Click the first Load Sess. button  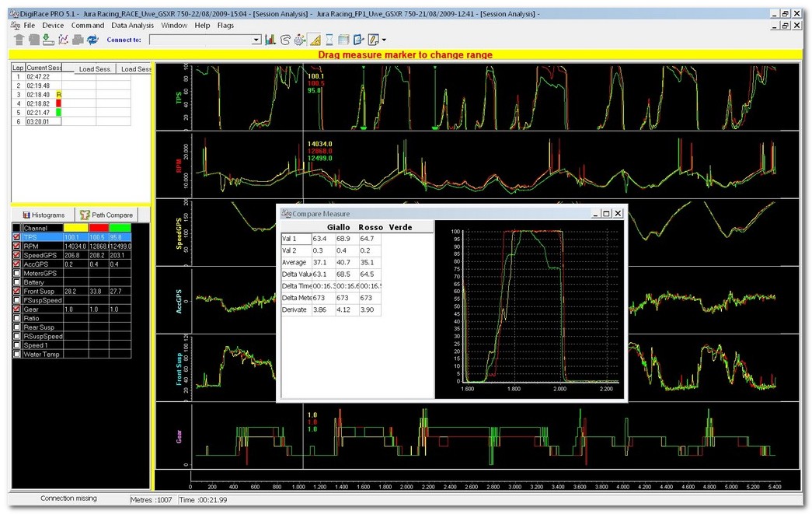click(96, 69)
